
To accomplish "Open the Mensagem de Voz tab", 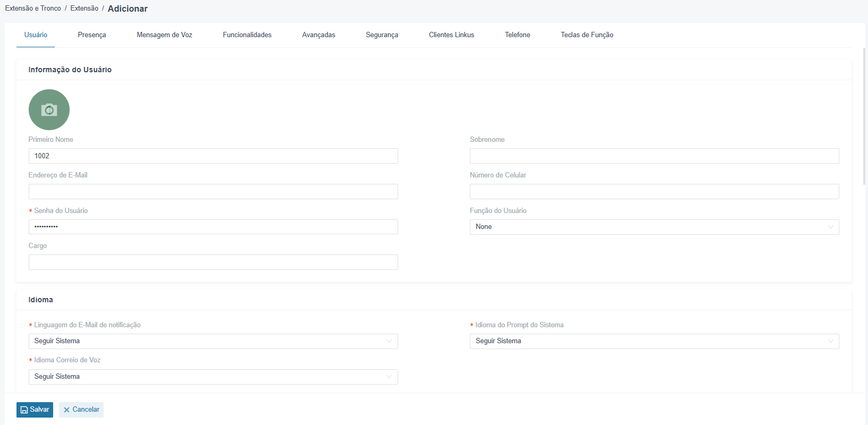I will click(x=164, y=35).
